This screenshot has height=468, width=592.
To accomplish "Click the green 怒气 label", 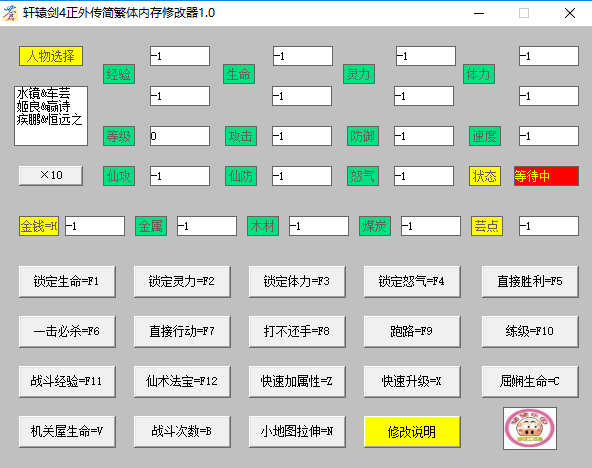I will (x=363, y=176).
